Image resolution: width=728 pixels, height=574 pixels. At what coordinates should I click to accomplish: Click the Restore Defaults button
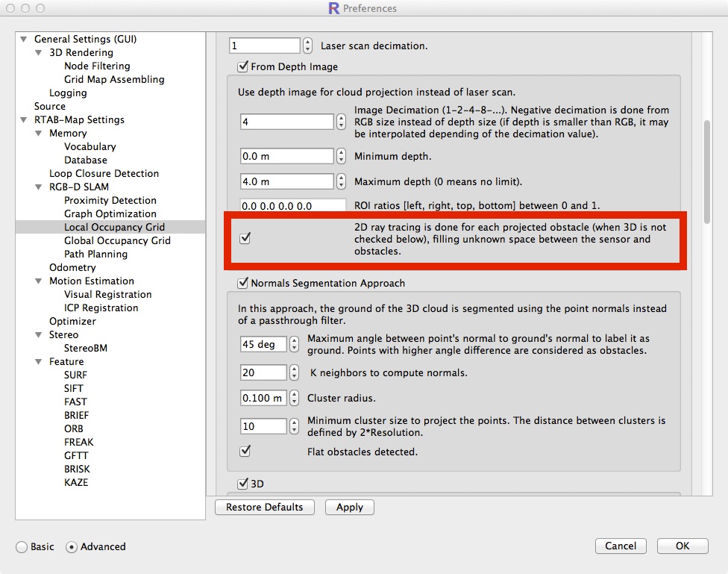point(265,508)
